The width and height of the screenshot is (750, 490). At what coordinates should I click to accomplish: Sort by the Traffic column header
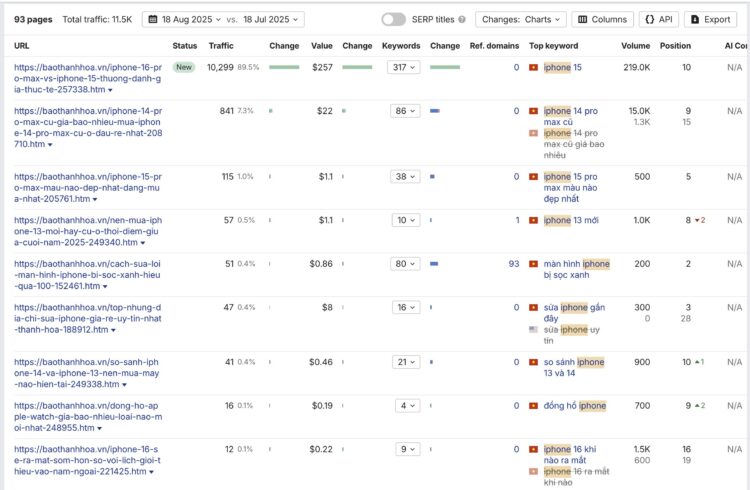click(221, 46)
